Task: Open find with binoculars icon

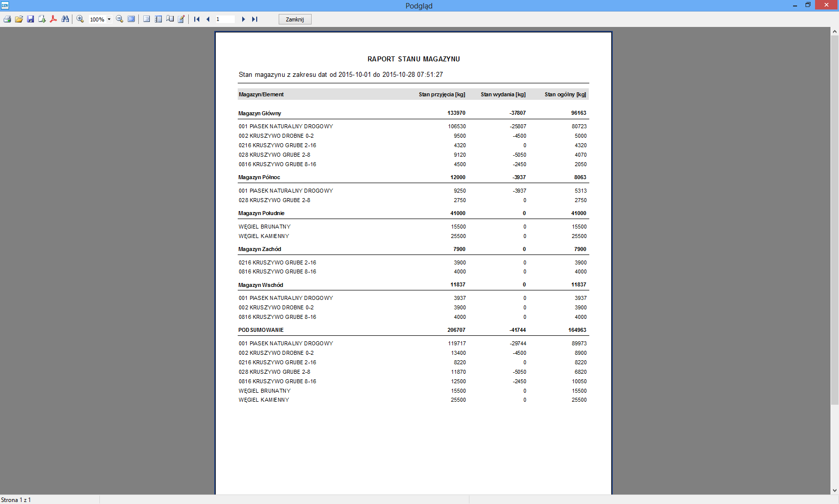Action: [x=65, y=19]
